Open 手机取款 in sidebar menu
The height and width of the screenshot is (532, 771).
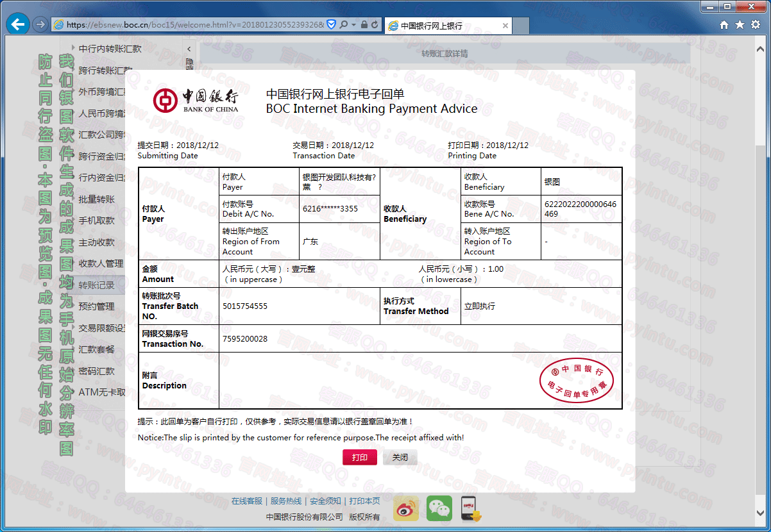(x=97, y=220)
